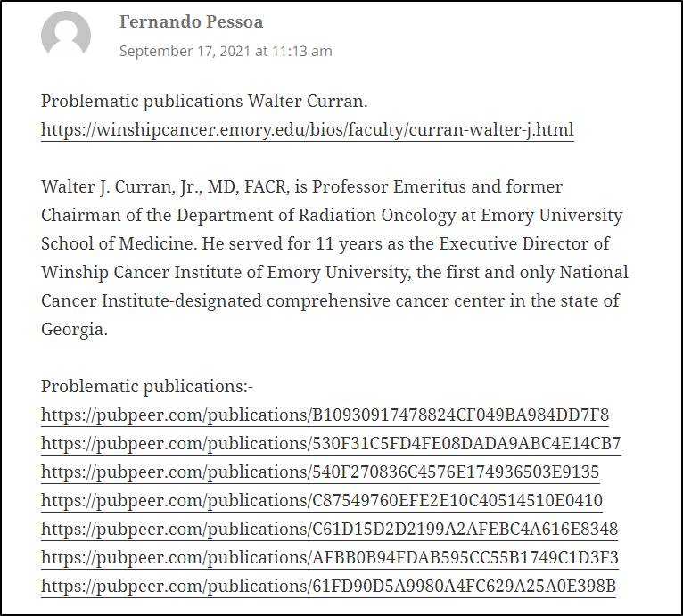683x616 pixels.
Task: Click the word 'Georgia.' ending the bio
Action: pyautogui.click(x=74, y=329)
